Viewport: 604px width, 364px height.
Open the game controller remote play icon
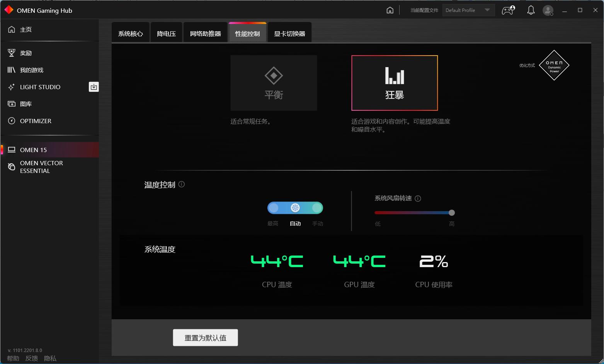(x=508, y=10)
